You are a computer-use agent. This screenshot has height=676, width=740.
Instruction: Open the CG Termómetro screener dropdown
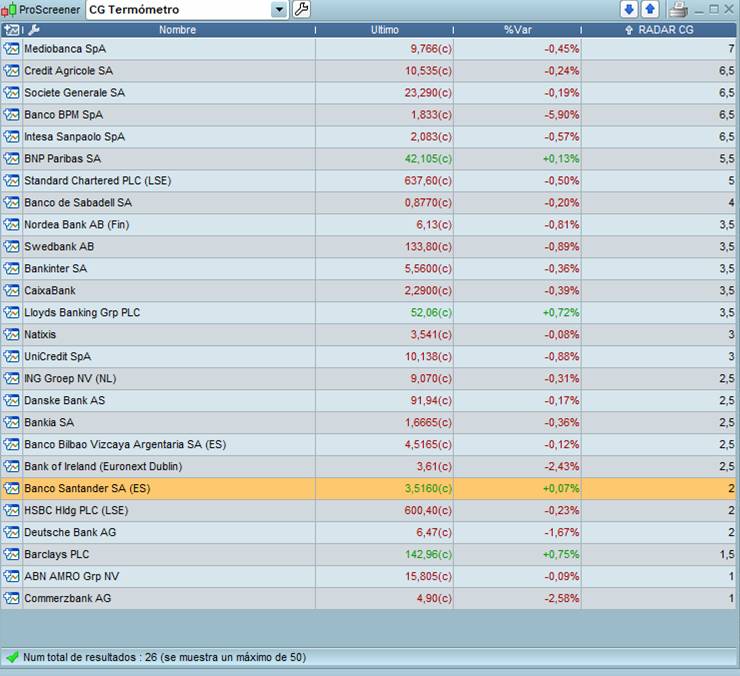click(x=279, y=10)
